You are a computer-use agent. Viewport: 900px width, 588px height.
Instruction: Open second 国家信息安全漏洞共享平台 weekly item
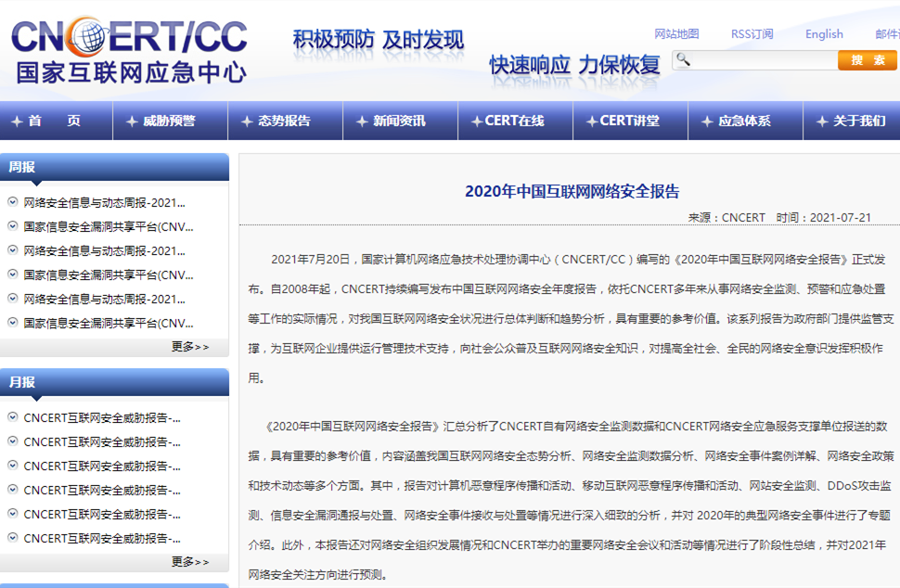[109, 275]
